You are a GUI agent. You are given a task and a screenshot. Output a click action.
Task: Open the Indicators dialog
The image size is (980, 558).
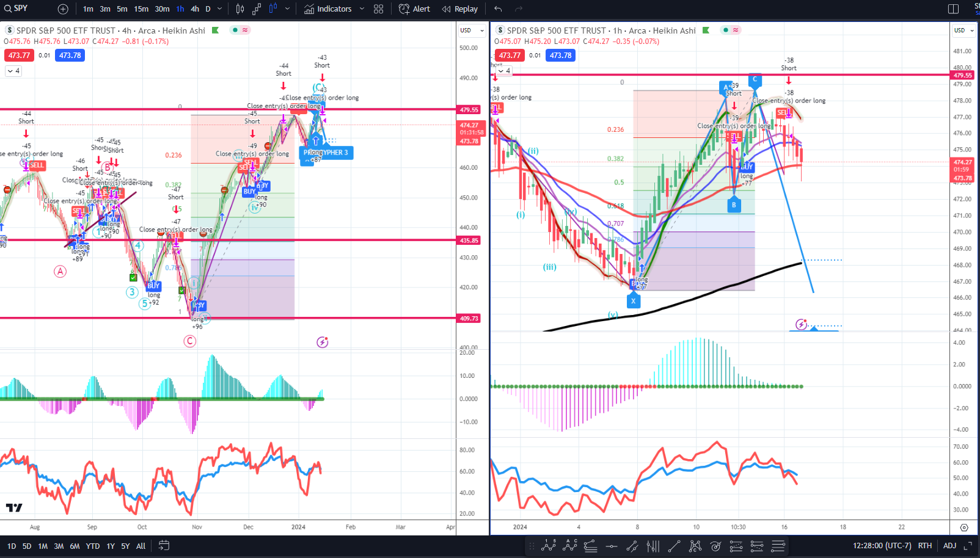tap(328, 9)
